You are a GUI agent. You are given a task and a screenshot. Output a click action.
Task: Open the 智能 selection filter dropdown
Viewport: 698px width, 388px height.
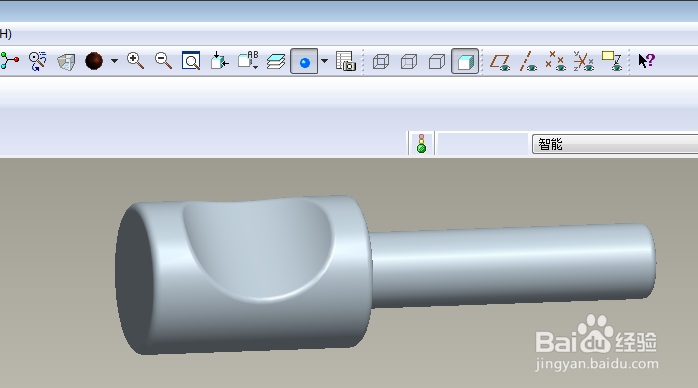click(615, 144)
